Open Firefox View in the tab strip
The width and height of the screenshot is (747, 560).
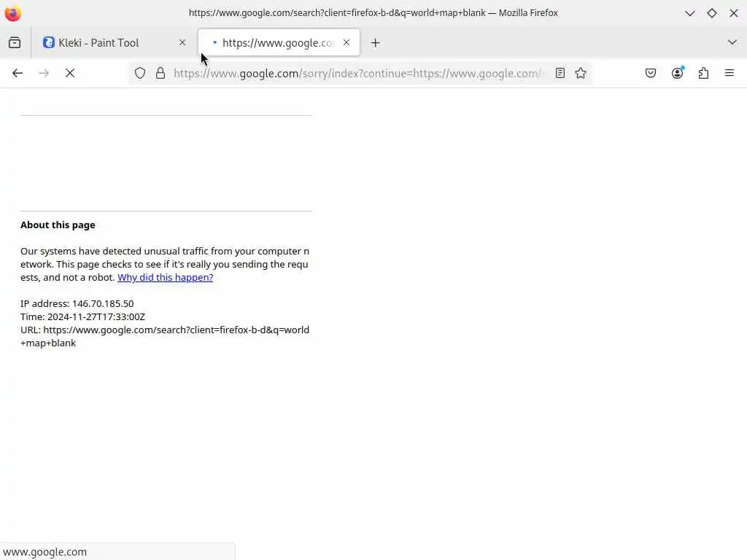click(x=15, y=43)
